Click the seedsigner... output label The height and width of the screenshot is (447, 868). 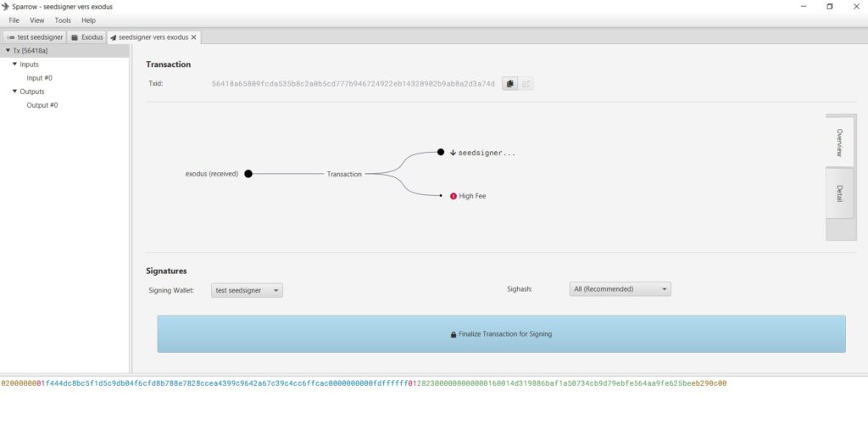pos(487,153)
